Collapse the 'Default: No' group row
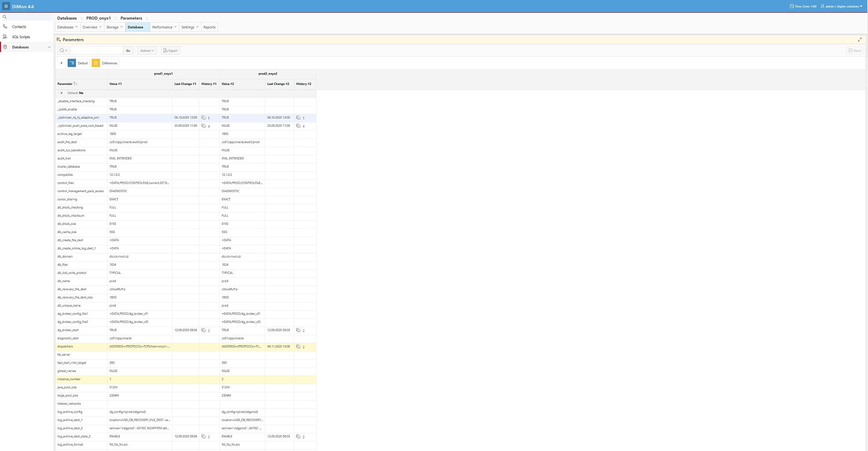The width and height of the screenshot is (868, 451). (x=62, y=93)
